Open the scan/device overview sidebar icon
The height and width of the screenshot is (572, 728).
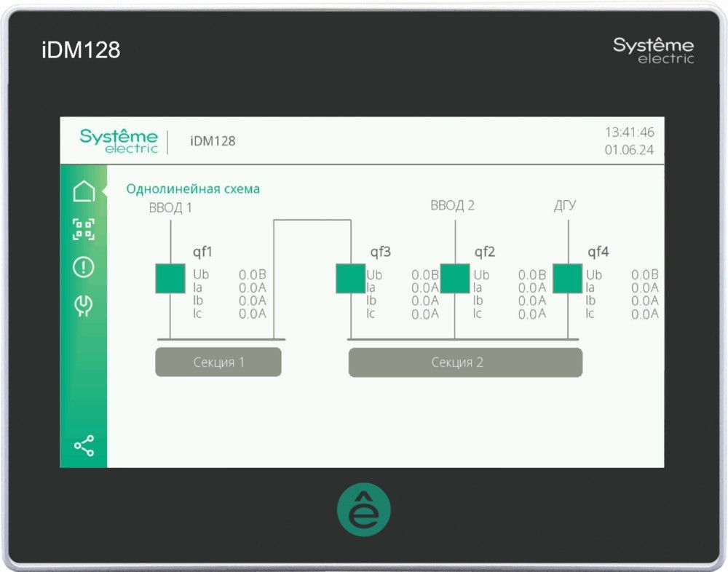pyautogui.click(x=84, y=229)
